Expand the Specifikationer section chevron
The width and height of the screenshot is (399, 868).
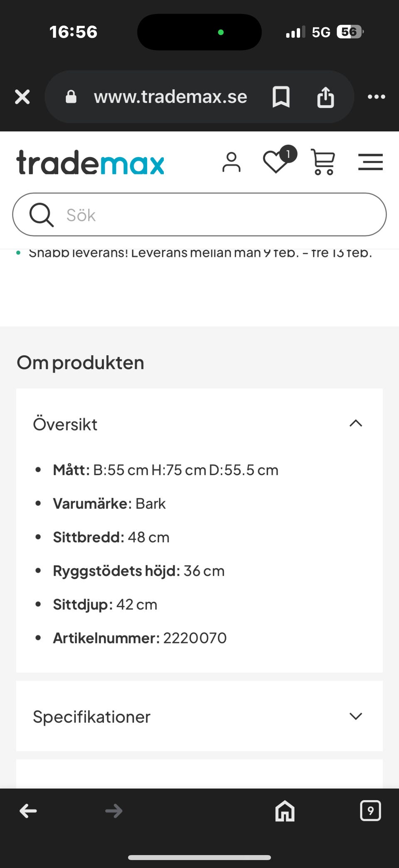(356, 716)
